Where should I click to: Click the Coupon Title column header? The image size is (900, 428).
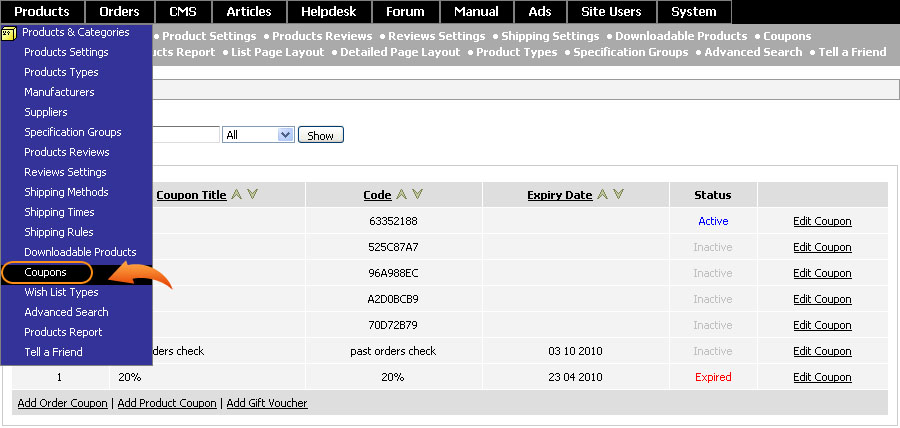(x=191, y=195)
